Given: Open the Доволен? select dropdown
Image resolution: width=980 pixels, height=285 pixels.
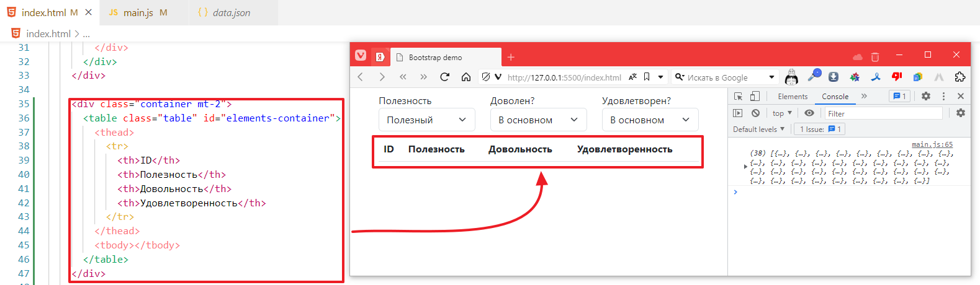Looking at the screenshot, I should pyautogui.click(x=538, y=120).
